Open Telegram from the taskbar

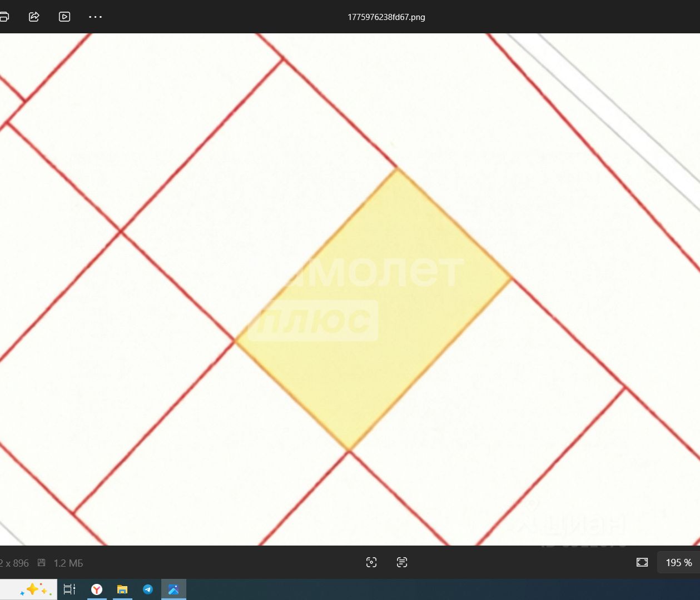148,589
